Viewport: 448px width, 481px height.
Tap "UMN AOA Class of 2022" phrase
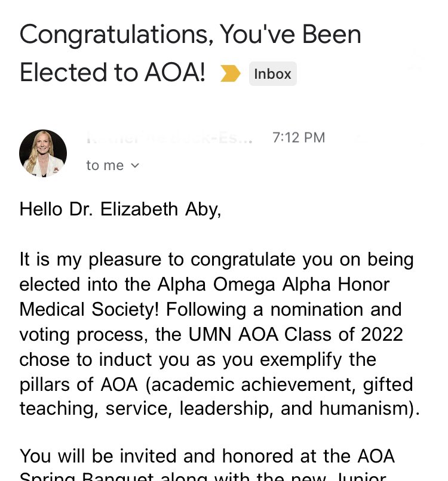(x=296, y=334)
